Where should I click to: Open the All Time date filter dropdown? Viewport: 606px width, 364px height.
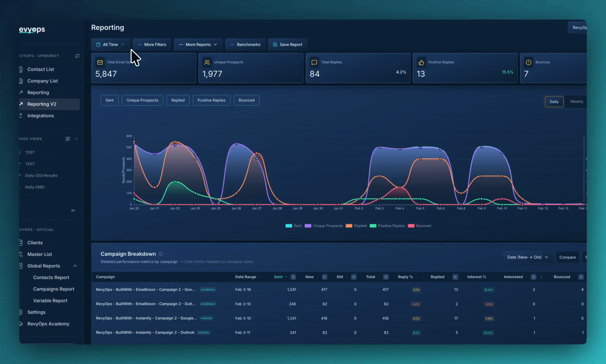point(110,44)
